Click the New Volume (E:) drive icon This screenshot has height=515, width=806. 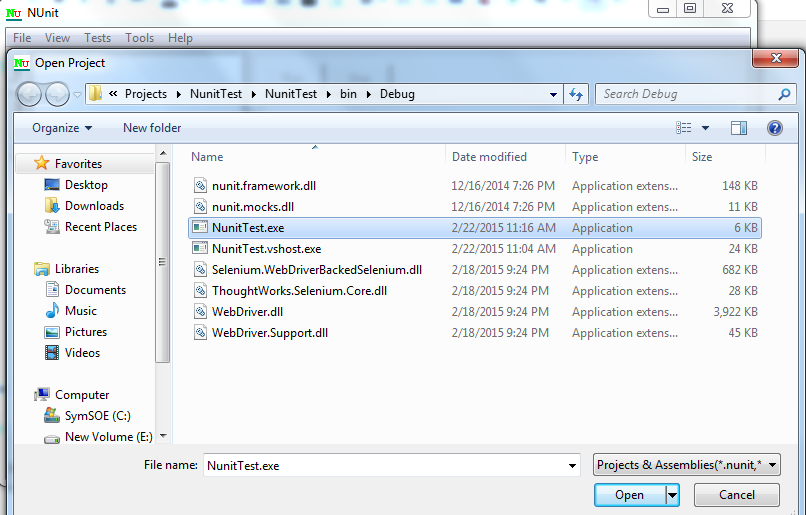(52, 439)
